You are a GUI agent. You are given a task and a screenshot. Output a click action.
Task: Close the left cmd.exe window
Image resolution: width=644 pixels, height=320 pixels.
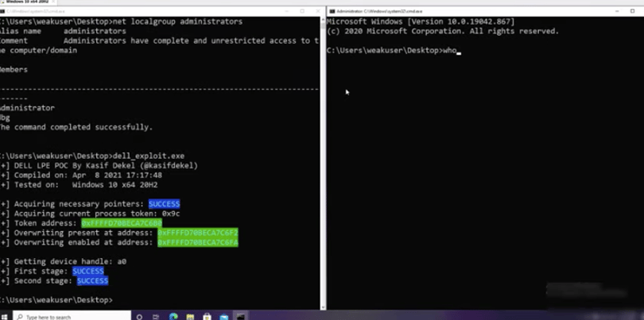pyautogui.click(x=317, y=11)
